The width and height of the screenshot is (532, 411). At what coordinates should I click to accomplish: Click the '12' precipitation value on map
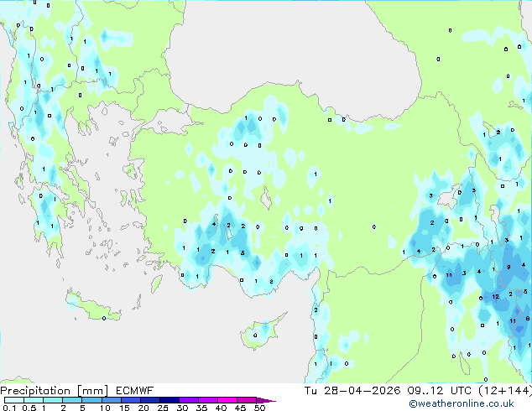496,297
